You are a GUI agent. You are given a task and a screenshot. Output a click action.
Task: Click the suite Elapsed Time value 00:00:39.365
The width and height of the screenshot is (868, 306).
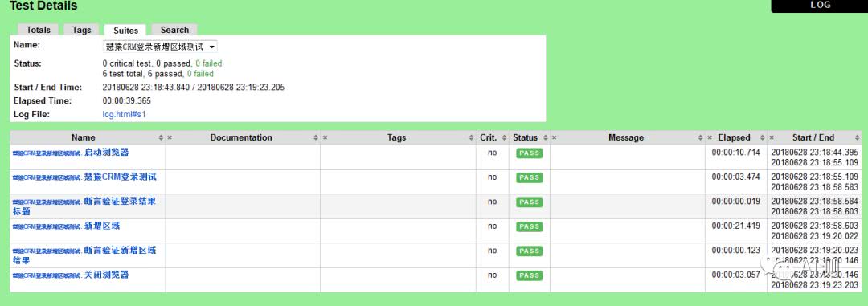127,101
